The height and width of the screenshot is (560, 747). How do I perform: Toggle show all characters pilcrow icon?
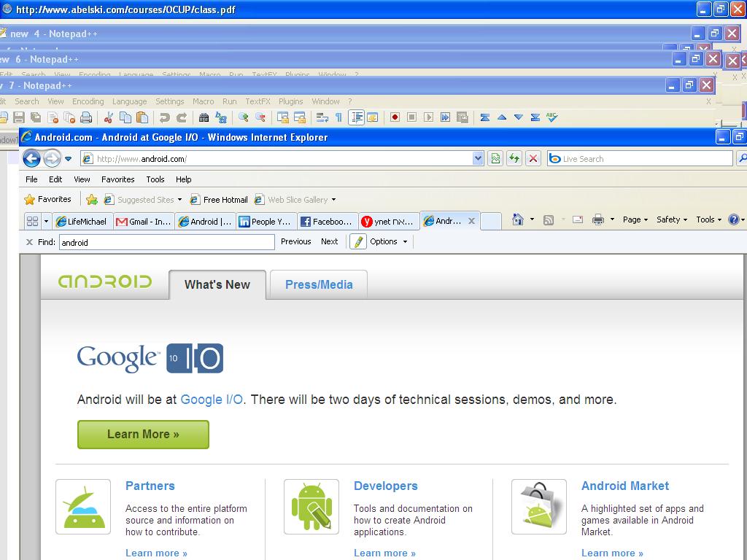338,117
